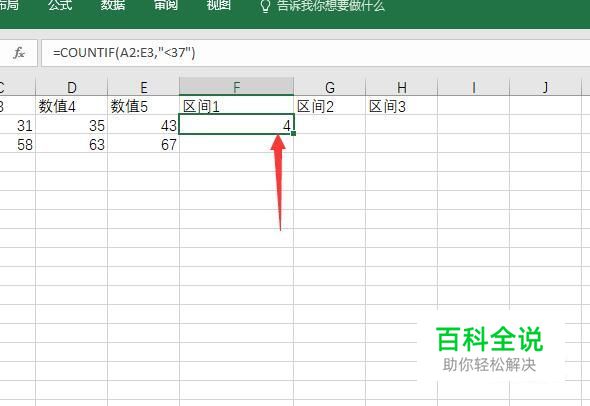590x406 pixels.
Task: Select the cell labeled 区间3
Action: point(401,106)
